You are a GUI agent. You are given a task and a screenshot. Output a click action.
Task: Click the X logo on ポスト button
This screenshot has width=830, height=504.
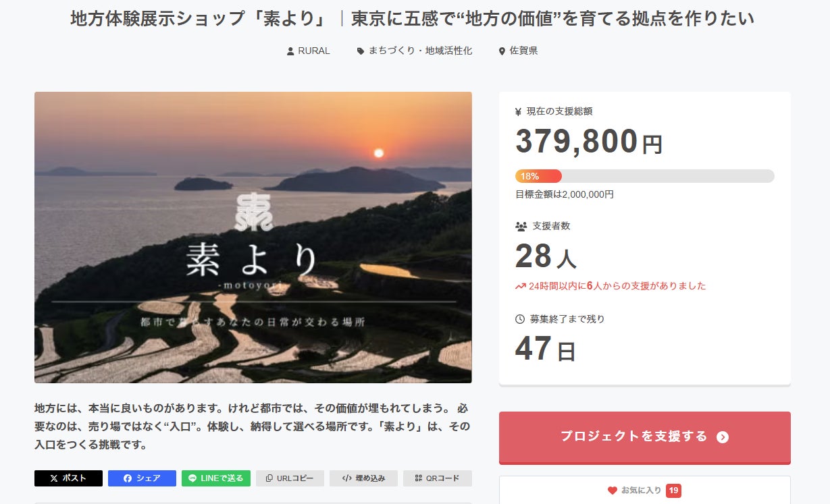pyautogui.click(x=54, y=478)
